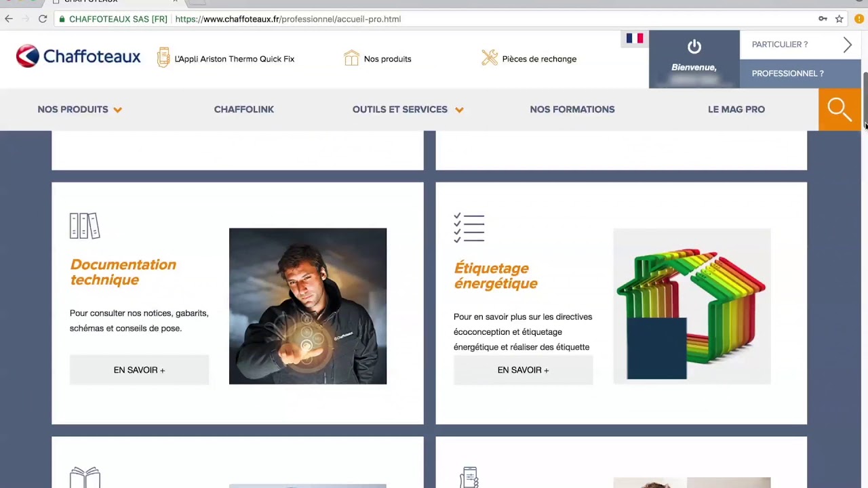Click text 'Pour en savoir plus sur les directives'

523,317
